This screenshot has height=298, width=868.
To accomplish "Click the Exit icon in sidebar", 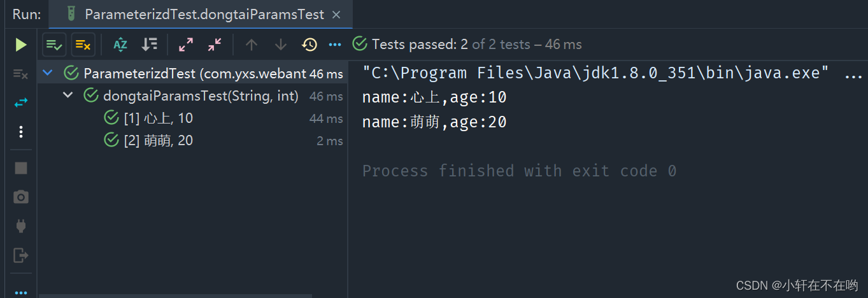I will click(21, 255).
